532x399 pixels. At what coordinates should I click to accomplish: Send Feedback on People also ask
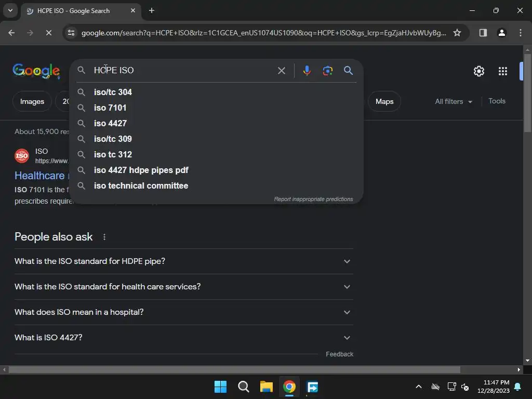pos(339,354)
